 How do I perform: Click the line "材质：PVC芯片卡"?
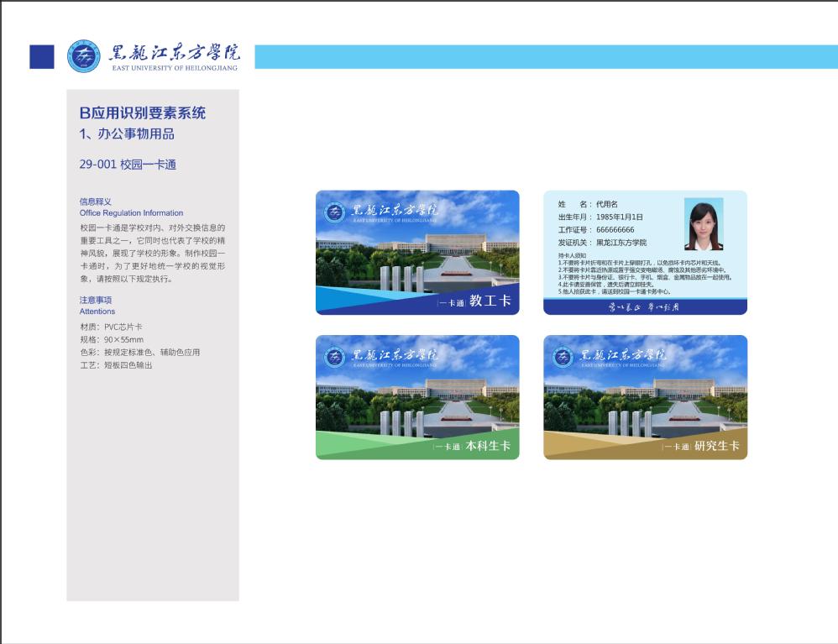111,327
